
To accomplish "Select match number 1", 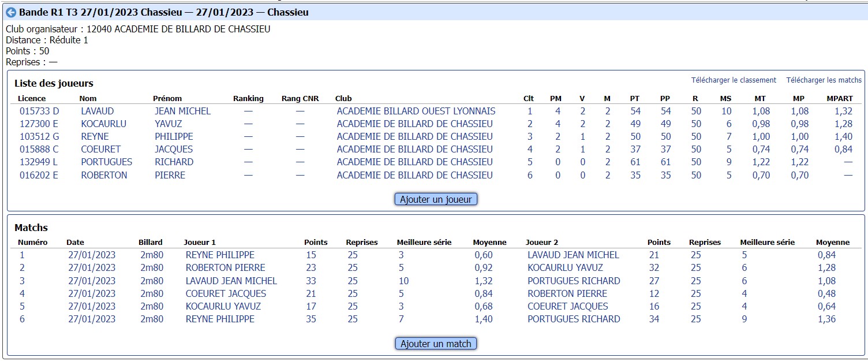I will point(22,255).
